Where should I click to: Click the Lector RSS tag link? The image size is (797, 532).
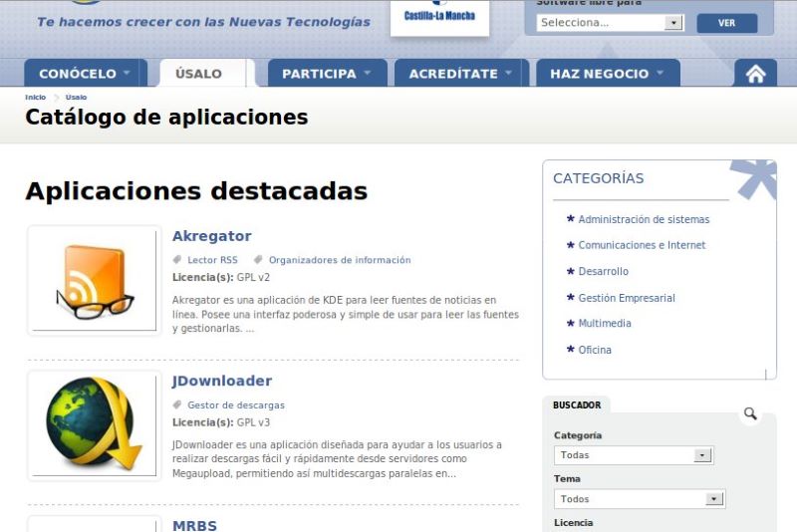212,260
